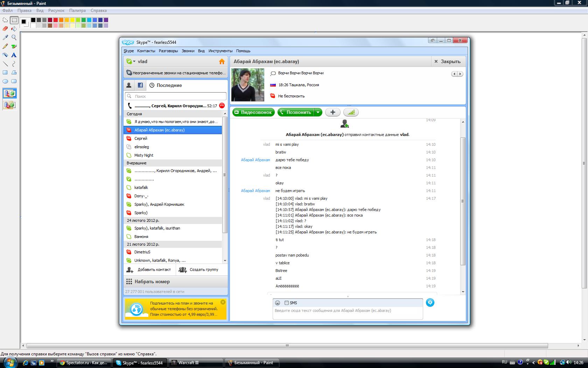Select the Rectangle shape tool
This screenshot has width=588, height=368.
5,73
